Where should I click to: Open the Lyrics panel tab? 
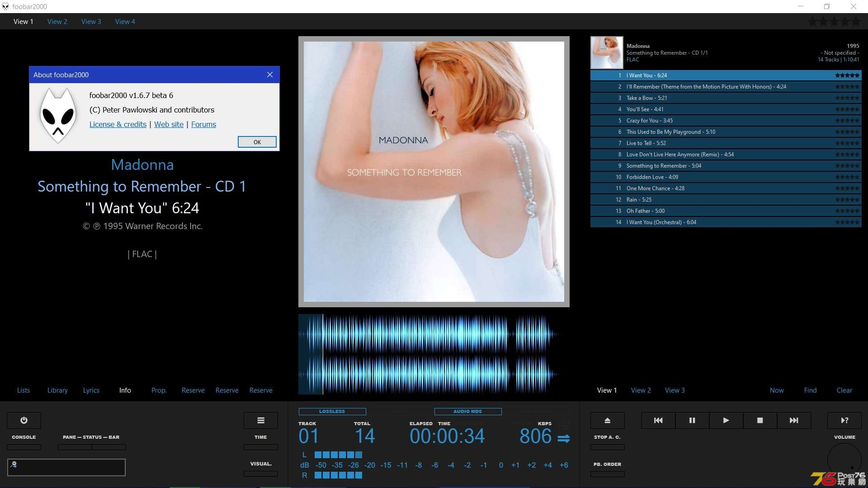[91, 390]
